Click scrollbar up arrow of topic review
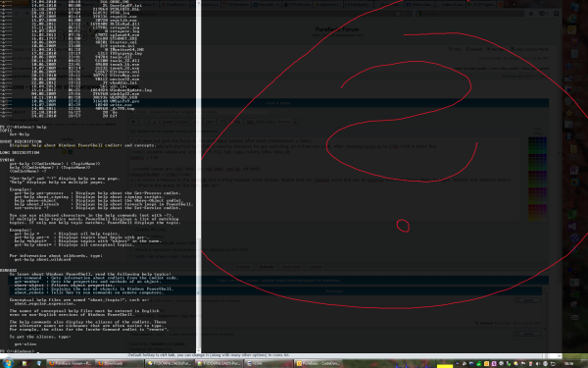 [545, 289]
